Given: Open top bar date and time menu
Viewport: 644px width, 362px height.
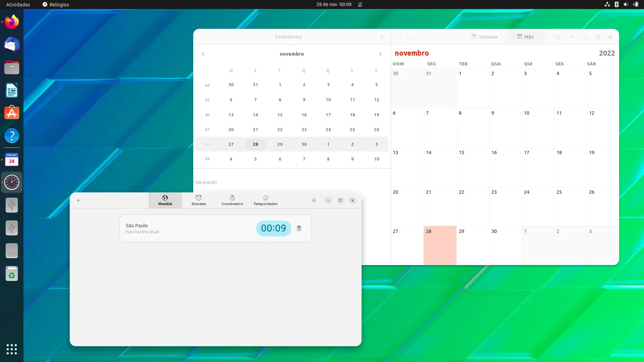Looking at the screenshot, I should pyautogui.click(x=334, y=4).
